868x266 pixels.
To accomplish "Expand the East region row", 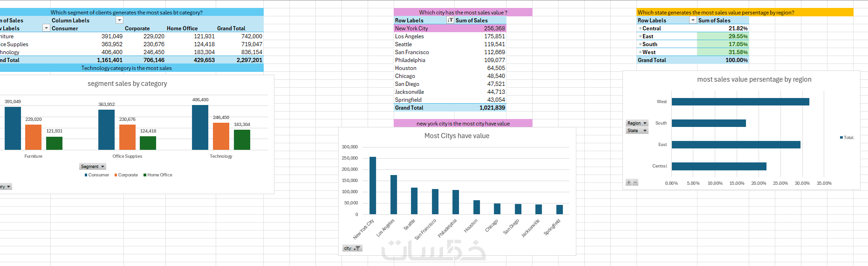I will coord(640,36).
